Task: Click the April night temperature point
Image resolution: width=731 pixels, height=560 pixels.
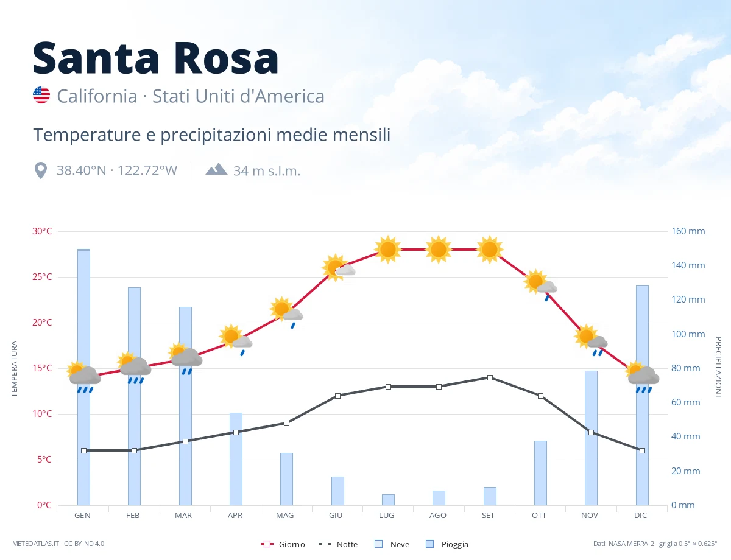Action: click(x=236, y=432)
